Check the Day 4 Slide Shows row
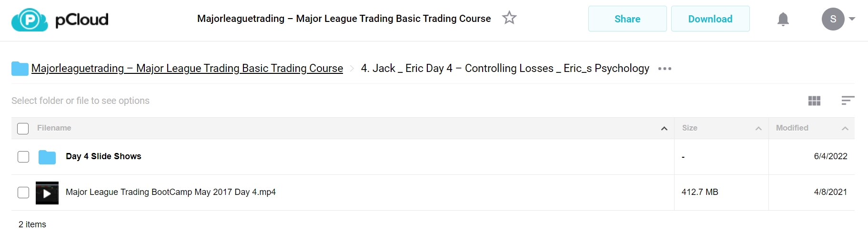Screen dimensions: 868x244 click(23, 157)
